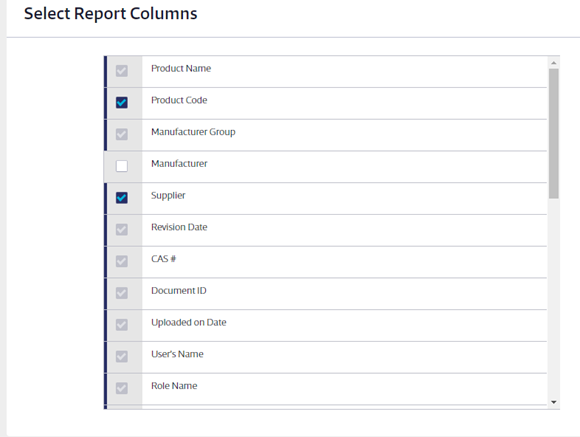Click the empty scrollbar track below thumb
This screenshot has height=437, width=580.
(554, 298)
